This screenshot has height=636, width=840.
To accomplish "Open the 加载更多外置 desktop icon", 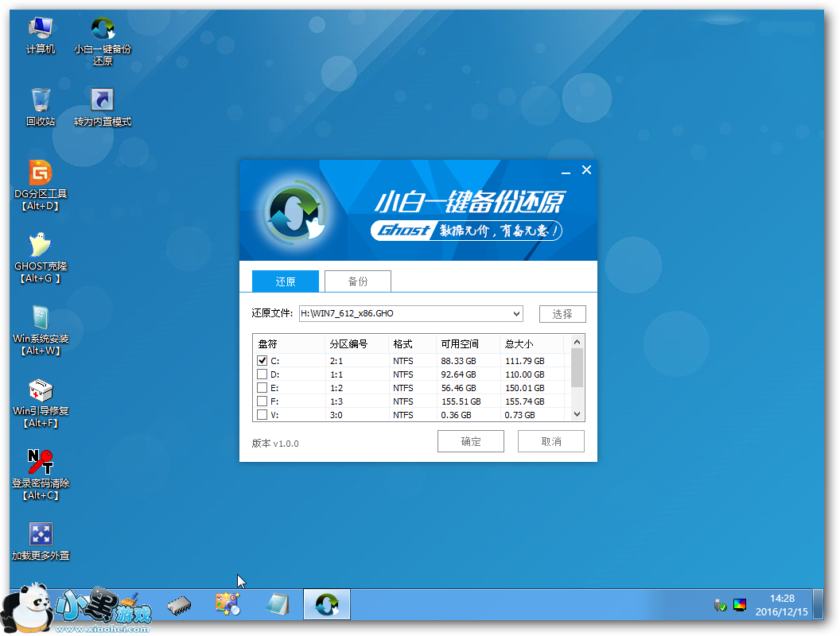I will [x=41, y=535].
